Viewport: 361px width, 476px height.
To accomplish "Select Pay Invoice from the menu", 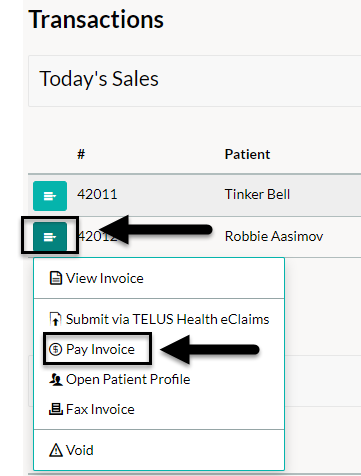I will point(159,349).
